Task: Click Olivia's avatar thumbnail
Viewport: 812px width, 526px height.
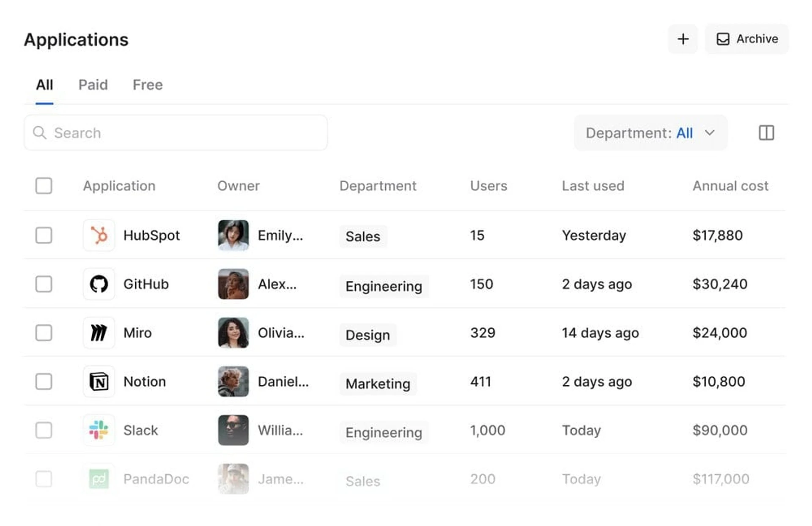Action: pos(233,333)
